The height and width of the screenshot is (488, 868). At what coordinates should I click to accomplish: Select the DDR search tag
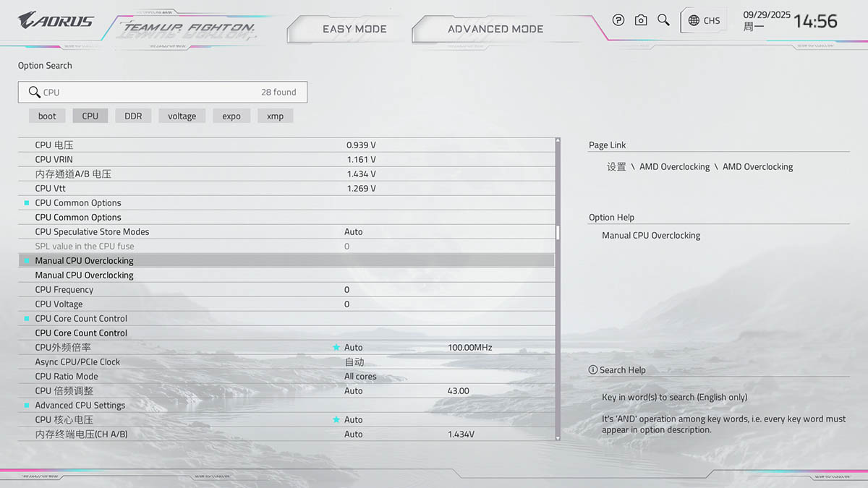[x=133, y=116]
